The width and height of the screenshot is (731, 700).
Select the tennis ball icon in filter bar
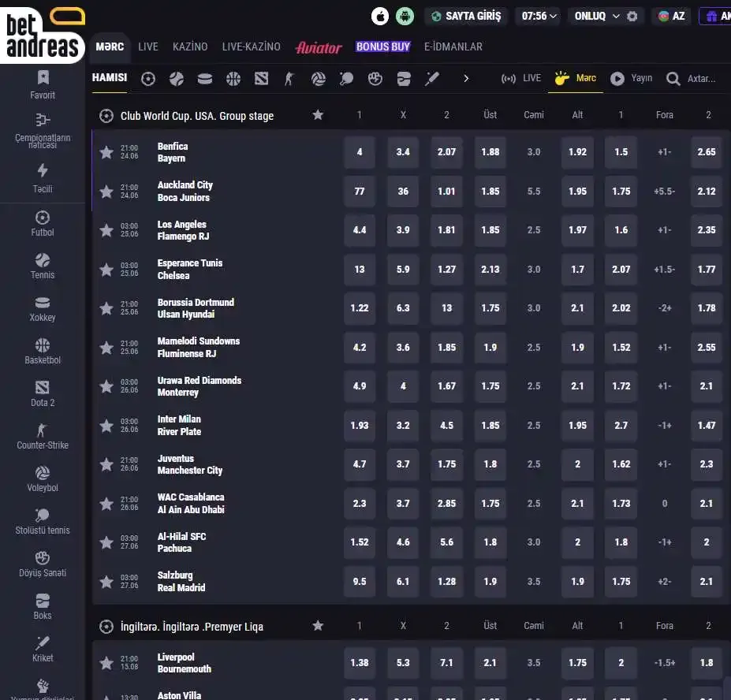click(177, 79)
